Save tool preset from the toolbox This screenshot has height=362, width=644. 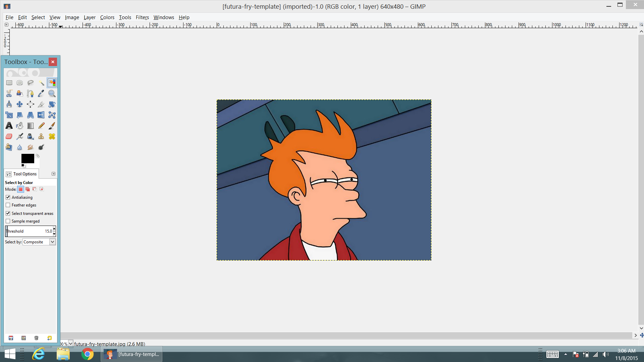(x=11, y=338)
